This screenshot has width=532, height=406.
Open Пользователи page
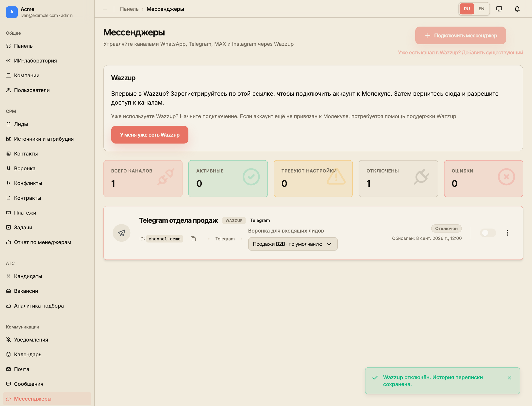point(47,90)
